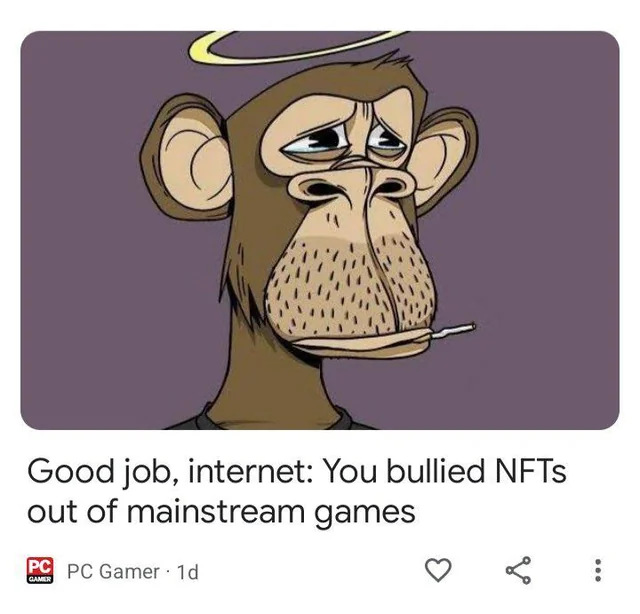The width and height of the screenshot is (640, 614).
Task: Click the hair tuft on ape's head
Action: [392, 61]
